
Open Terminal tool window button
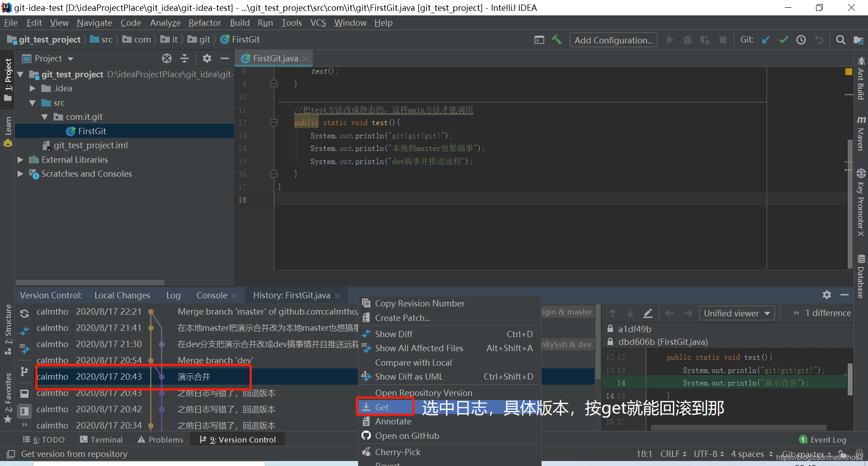pos(101,439)
